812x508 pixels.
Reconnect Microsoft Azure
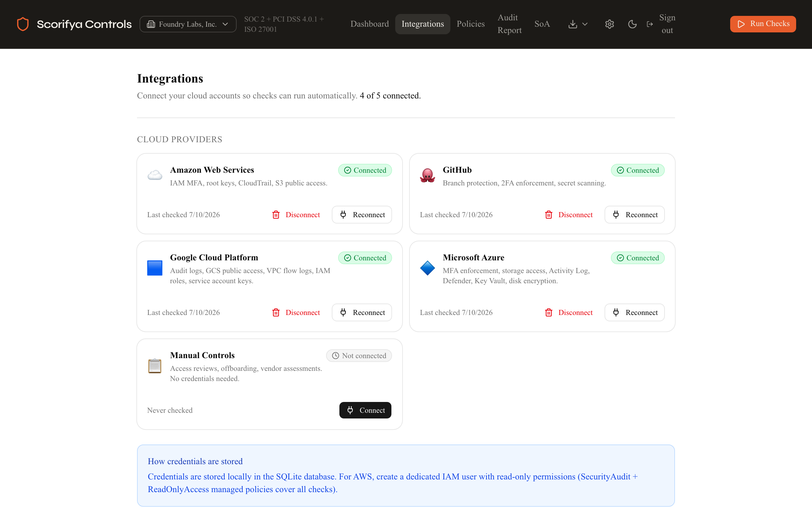634,312
